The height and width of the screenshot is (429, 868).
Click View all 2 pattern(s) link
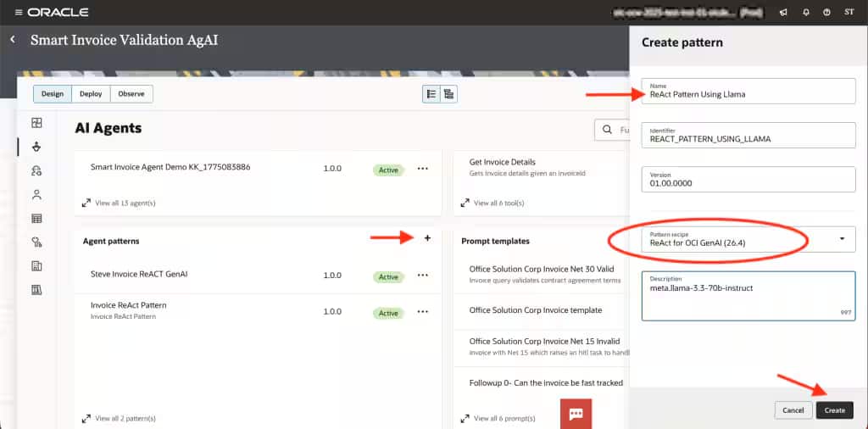click(125, 419)
